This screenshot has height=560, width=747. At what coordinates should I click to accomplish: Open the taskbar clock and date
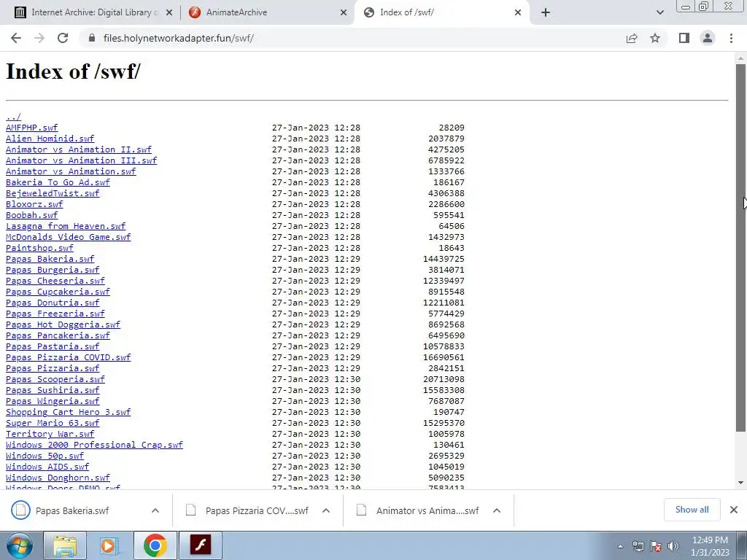[x=710, y=546]
